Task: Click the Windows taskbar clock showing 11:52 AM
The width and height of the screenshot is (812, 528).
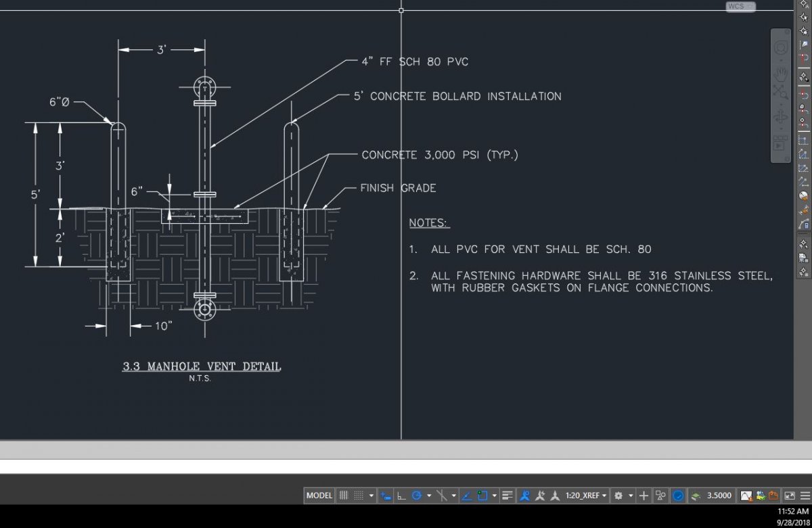Action: click(793, 511)
